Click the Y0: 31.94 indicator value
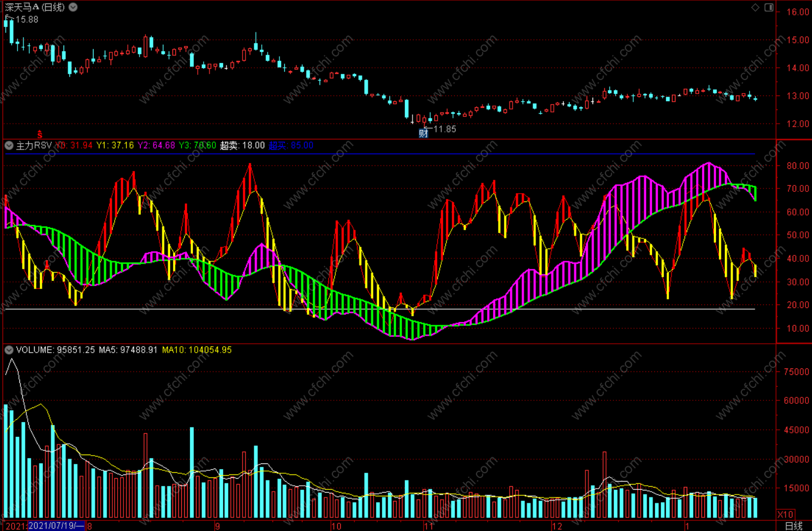Viewport: 812px width, 531px height. click(74, 145)
